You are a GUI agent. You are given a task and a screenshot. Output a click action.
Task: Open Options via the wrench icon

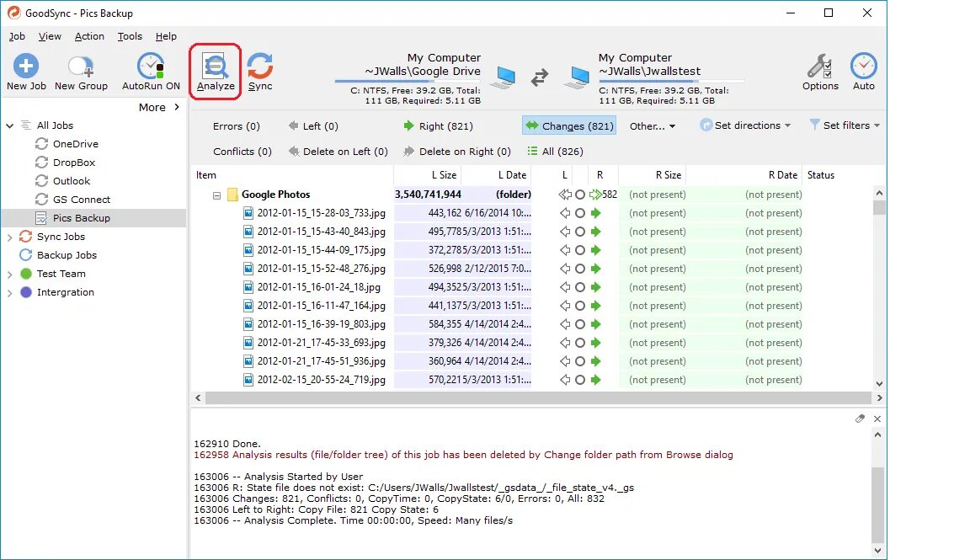point(819,67)
